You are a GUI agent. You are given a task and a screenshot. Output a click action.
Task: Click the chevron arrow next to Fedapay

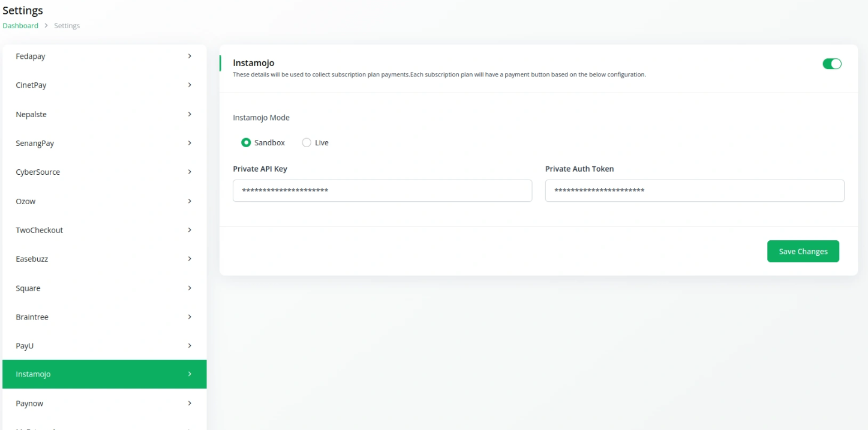(190, 56)
